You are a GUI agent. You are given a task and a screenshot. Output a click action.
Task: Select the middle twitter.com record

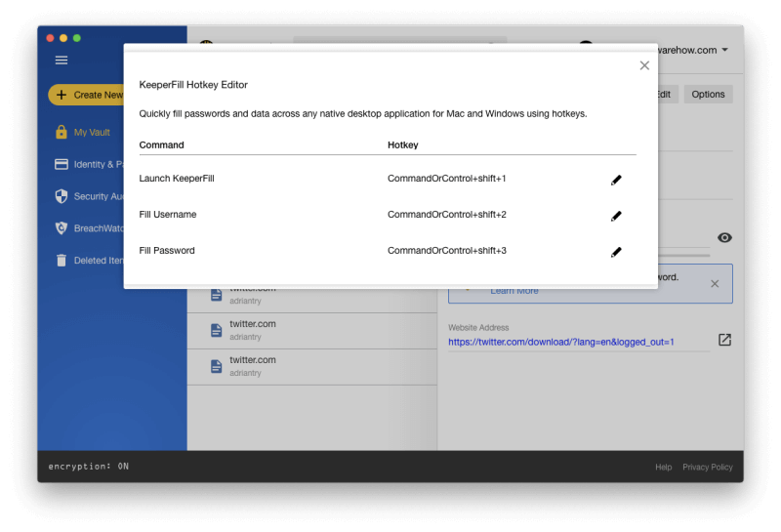(x=311, y=331)
